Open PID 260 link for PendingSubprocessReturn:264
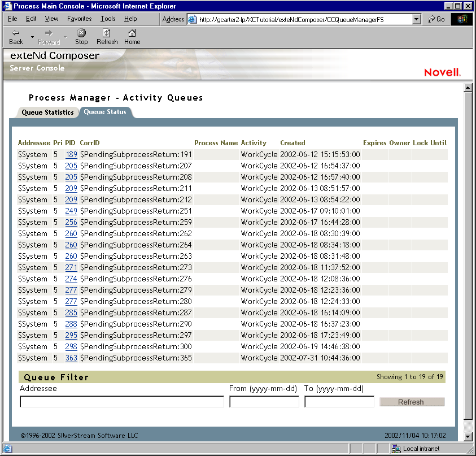The height and width of the screenshot is (456, 476). [x=71, y=245]
